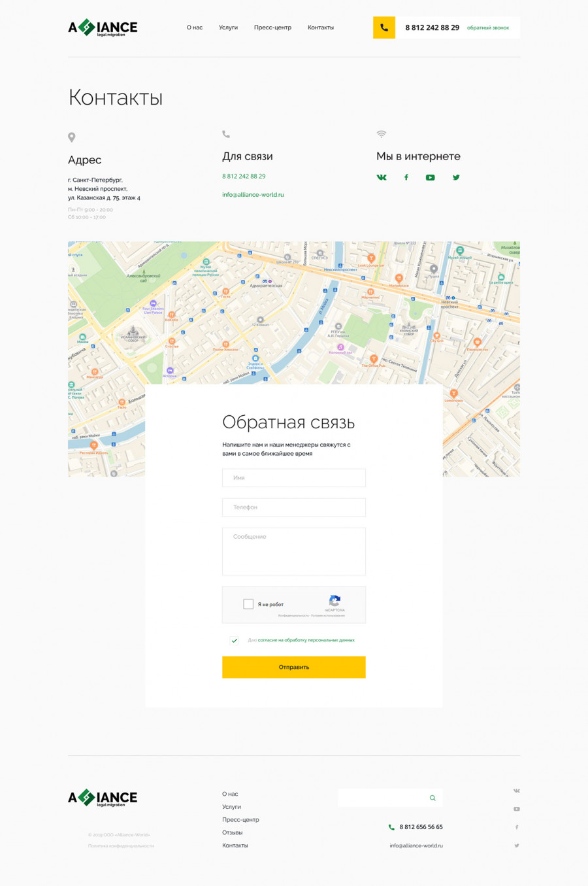Go to О нас in top navigation
The image size is (588, 886).
(195, 27)
